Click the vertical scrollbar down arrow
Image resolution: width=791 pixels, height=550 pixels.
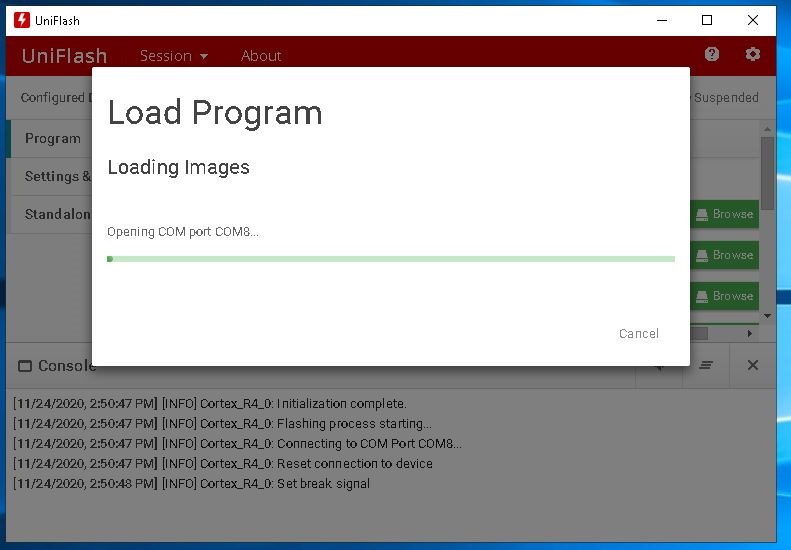point(767,316)
